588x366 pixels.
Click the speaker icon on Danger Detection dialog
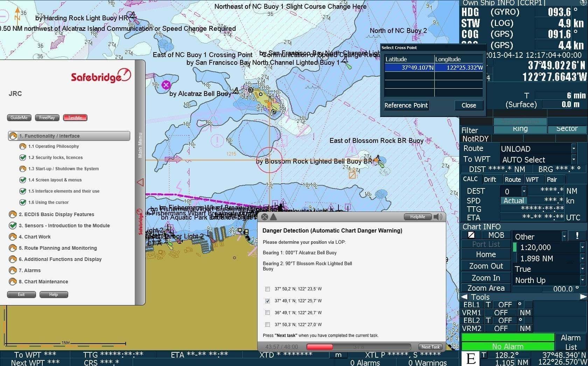tap(437, 216)
